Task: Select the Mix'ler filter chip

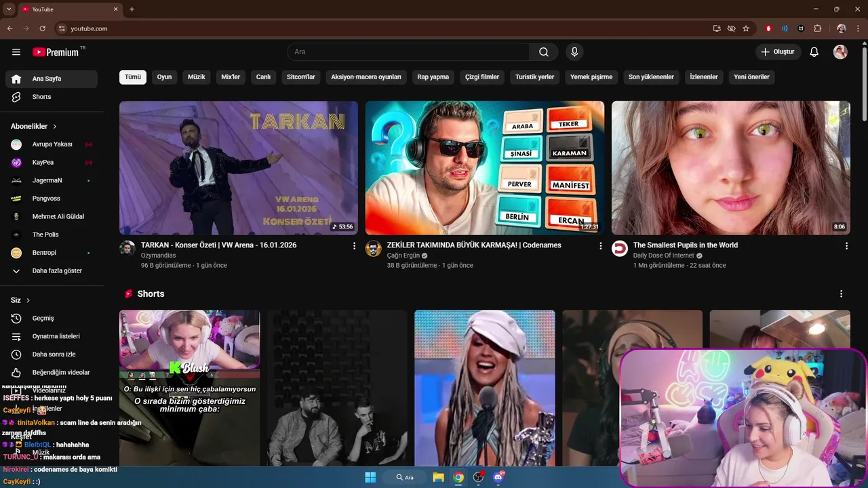Action: (x=231, y=77)
